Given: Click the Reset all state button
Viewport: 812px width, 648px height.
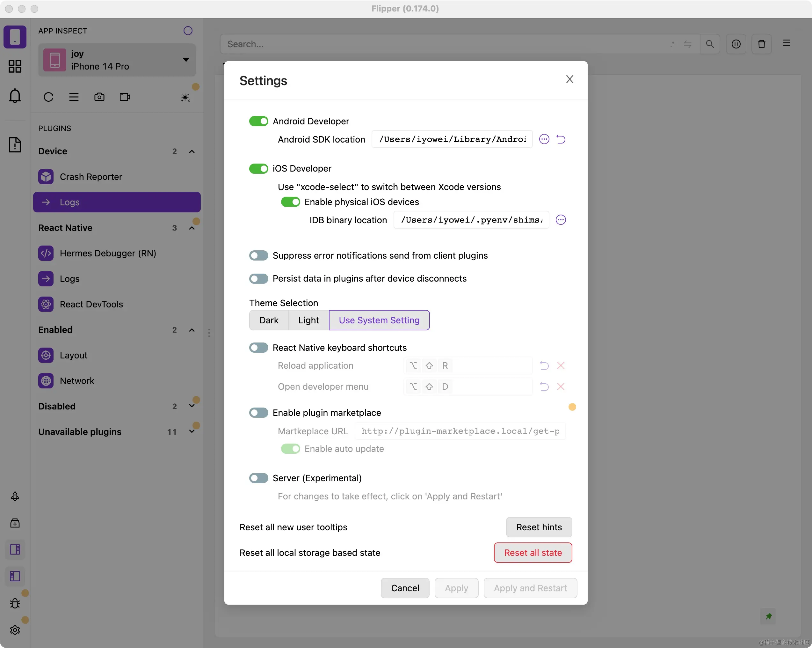Looking at the screenshot, I should click(x=533, y=553).
